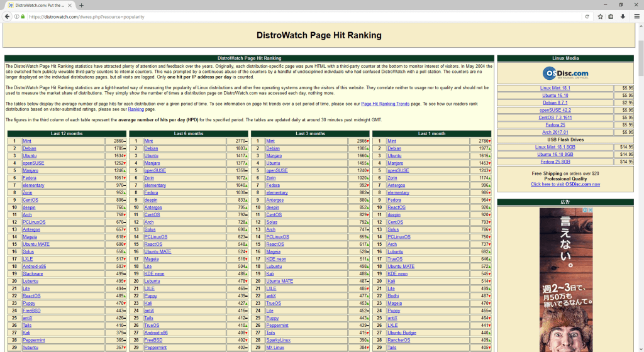Open a new tab with the plus icon

[81, 5]
